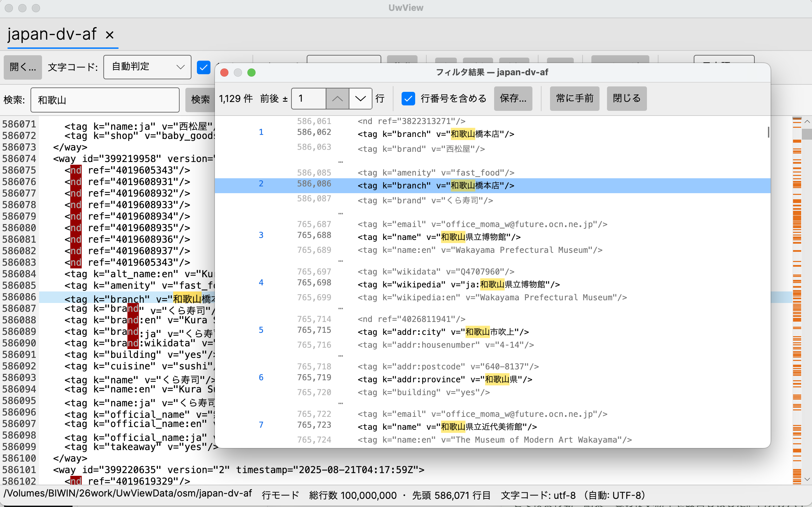Screen dimensions: 812x507
Task: Select result 4 wikipedia 和歌山県立博物館 line
Action: click(x=493, y=284)
